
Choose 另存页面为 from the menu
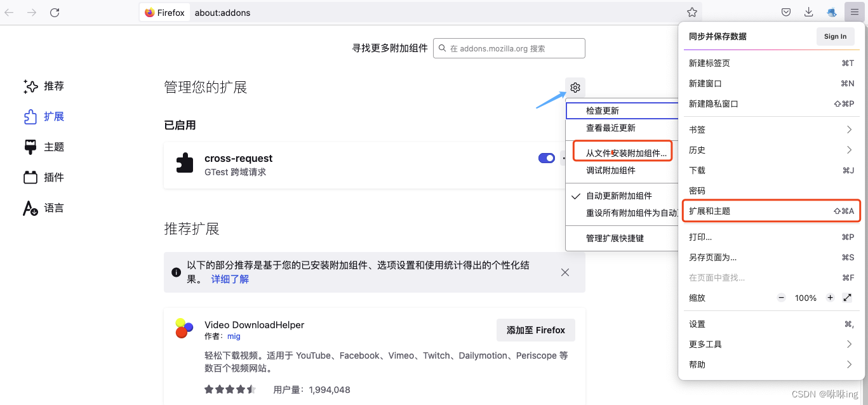coord(771,257)
